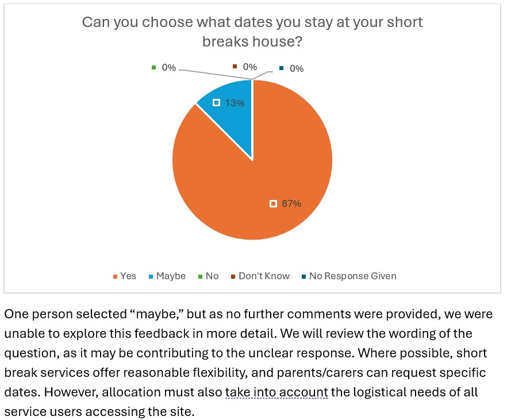This screenshot has height=420, width=507.
Task: Click the orange Yes legend swatch
Action: click(x=115, y=276)
